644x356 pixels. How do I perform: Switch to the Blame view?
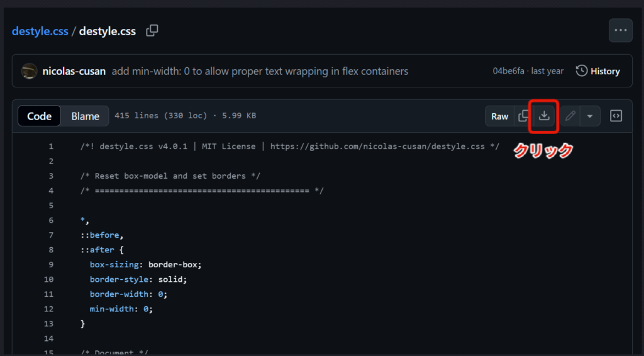tap(85, 116)
